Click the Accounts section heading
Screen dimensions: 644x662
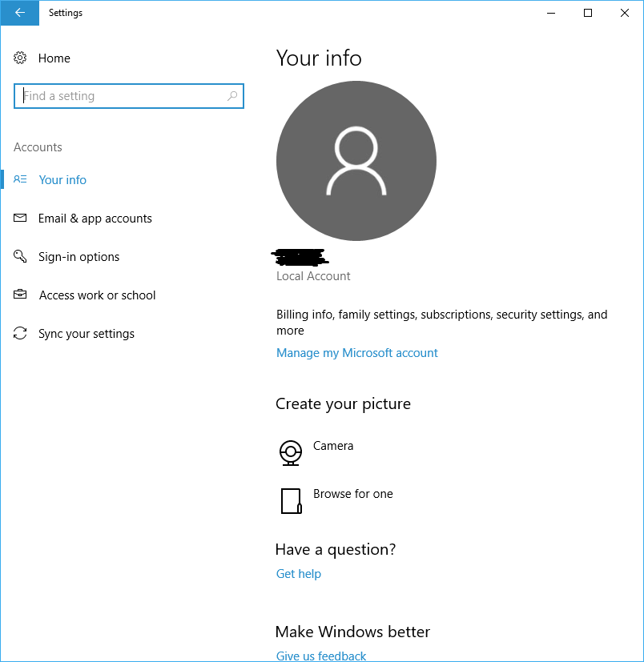click(38, 147)
